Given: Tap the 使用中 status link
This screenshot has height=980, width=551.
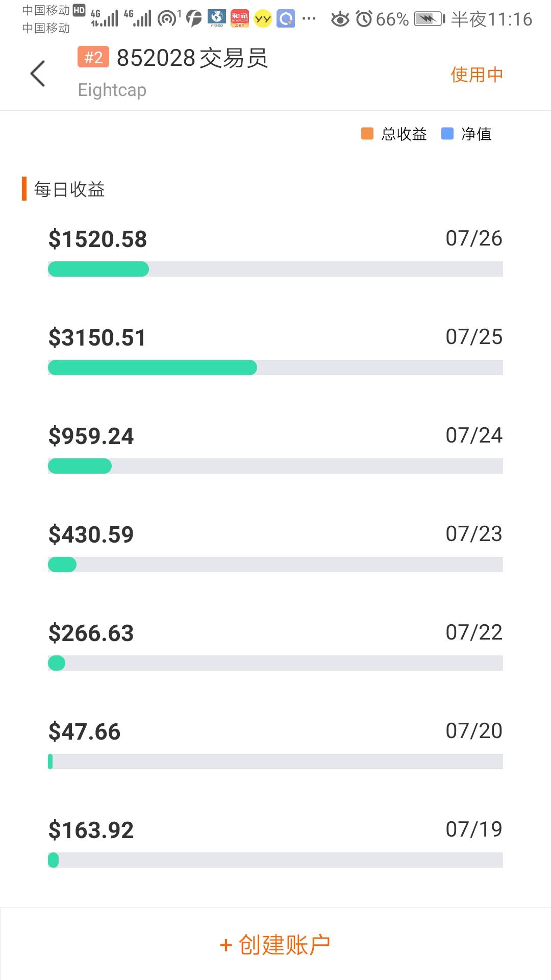Looking at the screenshot, I should (477, 75).
